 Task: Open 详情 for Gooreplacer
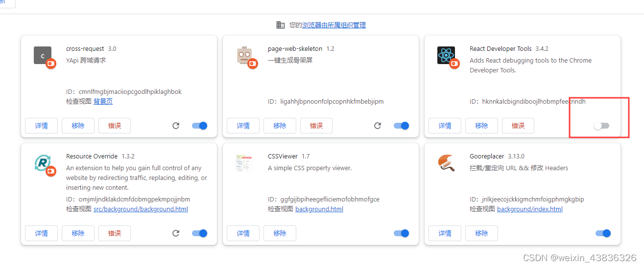pos(445,233)
